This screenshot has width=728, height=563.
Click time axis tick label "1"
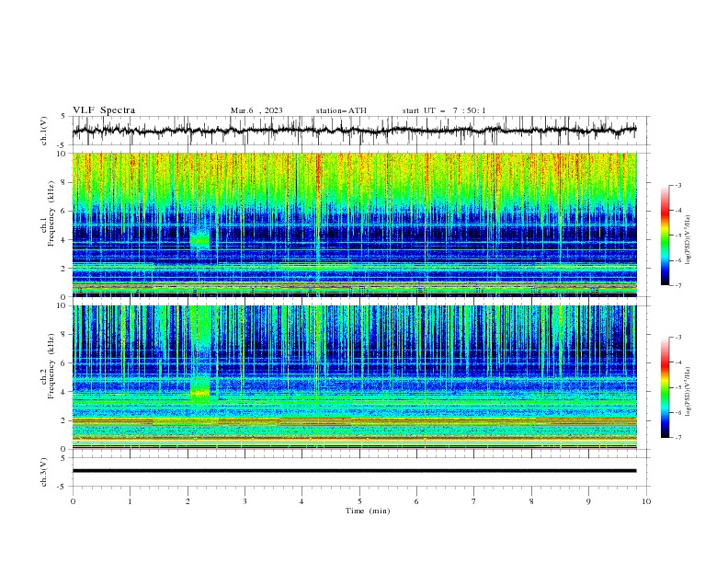coord(130,501)
